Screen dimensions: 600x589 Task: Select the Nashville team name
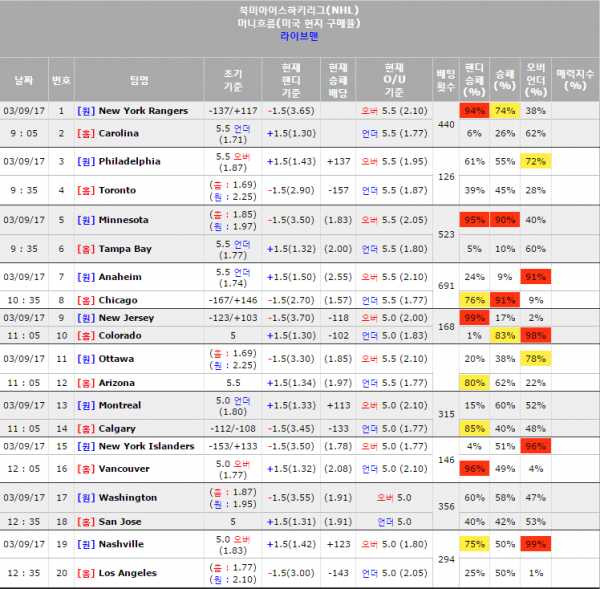121,544
